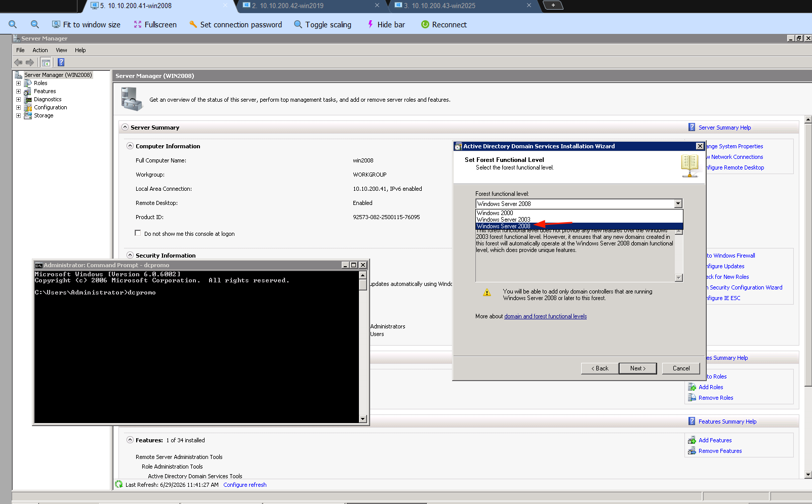Choose Windows 2000 from the list
Image resolution: width=812 pixels, height=504 pixels.
(x=579, y=213)
